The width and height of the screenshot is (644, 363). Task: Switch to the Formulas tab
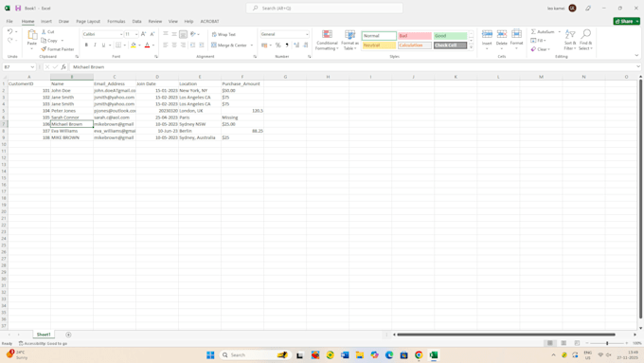coord(116,22)
